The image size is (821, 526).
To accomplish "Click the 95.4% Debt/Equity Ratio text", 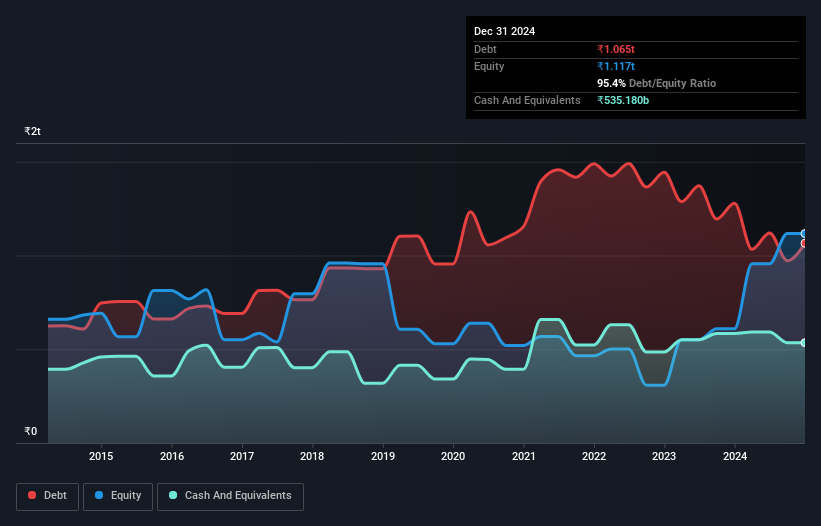I will (656, 83).
